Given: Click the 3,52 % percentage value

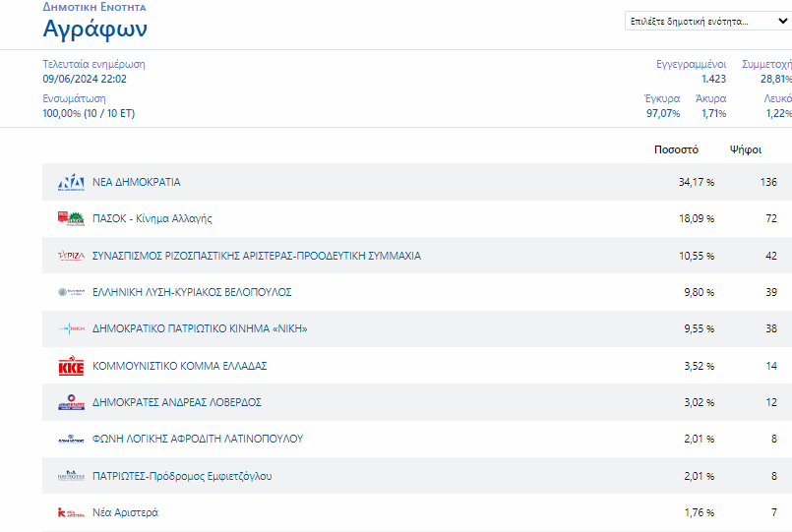Looking at the screenshot, I should click(x=700, y=366).
